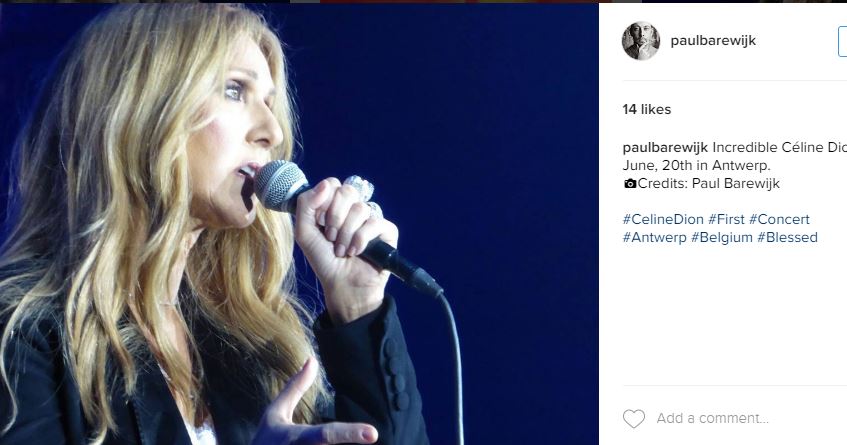Open the #Blessed hashtag
Viewport: 847px width, 445px height.
coord(787,237)
